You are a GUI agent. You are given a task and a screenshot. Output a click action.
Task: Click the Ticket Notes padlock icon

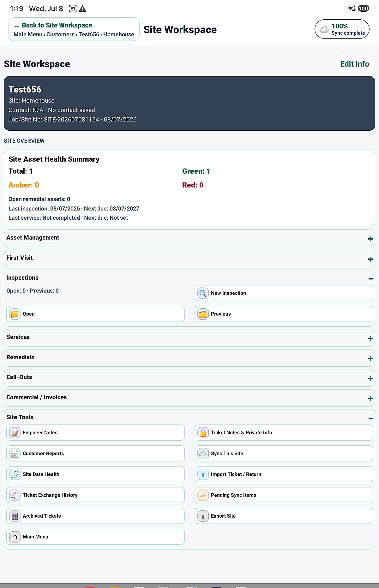pyautogui.click(x=203, y=433)
